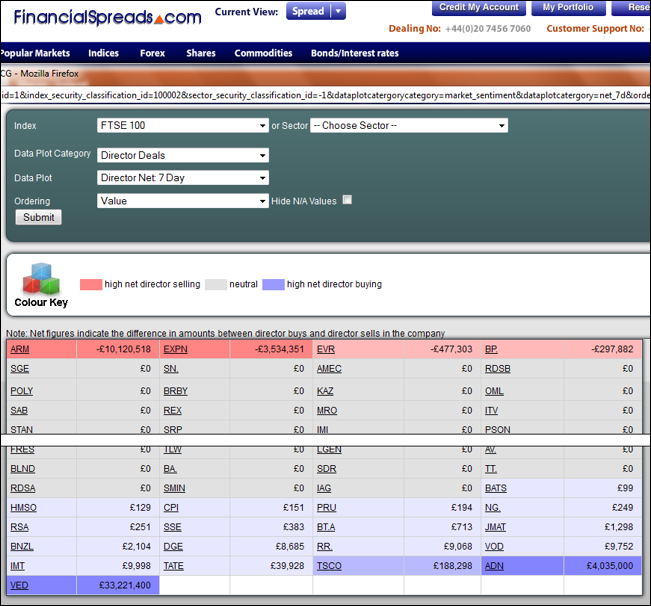Click the Spread view button
Image resolution: width=651 pixels, height=606 pixels.
(308, 11)
